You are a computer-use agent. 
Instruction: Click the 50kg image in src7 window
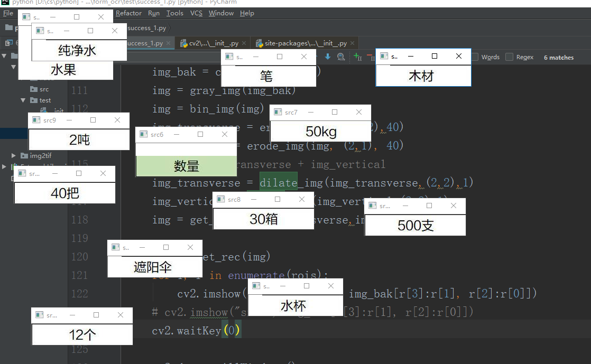pyautogui.click(x=321, y=132)
